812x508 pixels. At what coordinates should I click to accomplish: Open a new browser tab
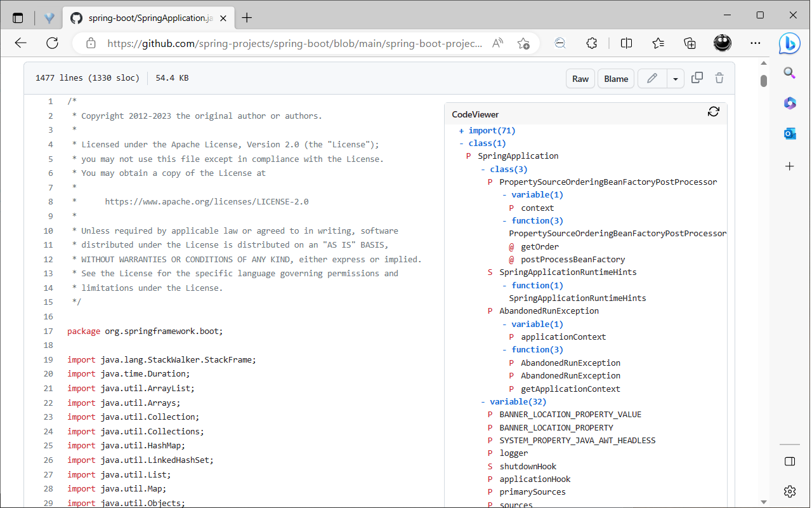pos(247,18)
